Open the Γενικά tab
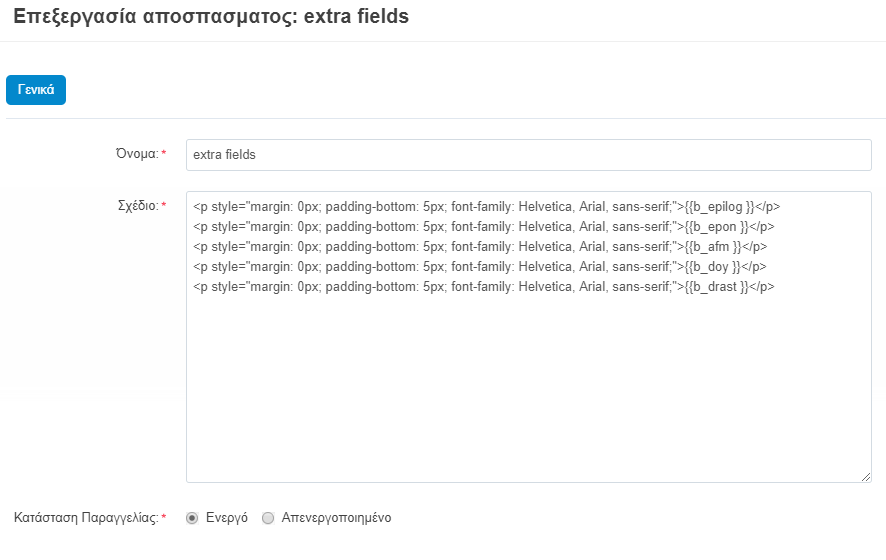The image size is (886, 560). (36, 90)
